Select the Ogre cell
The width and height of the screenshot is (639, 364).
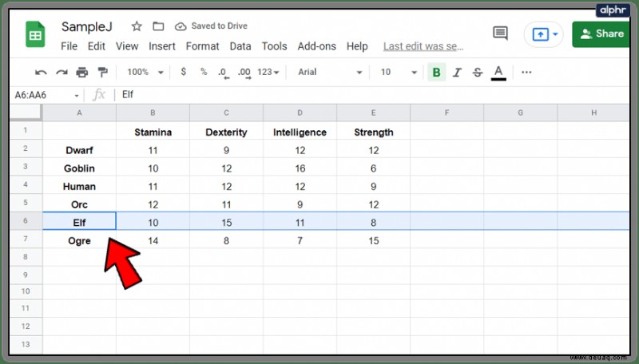click(x=79, y=240)
